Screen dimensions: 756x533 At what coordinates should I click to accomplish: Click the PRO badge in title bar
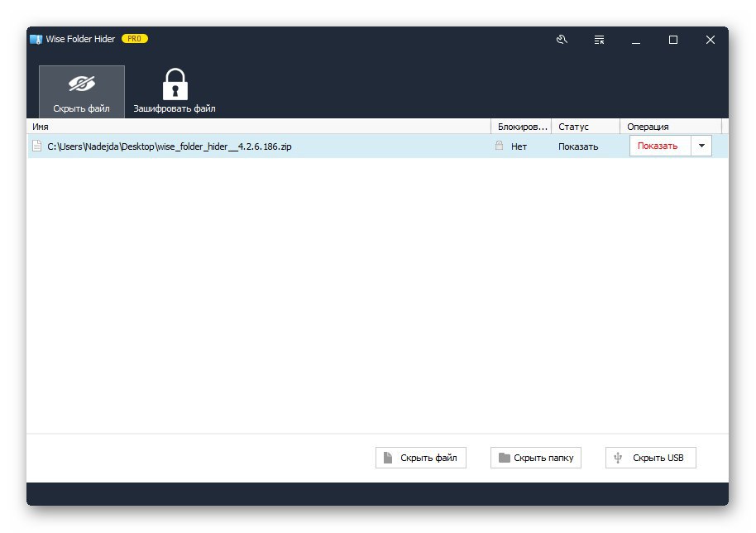[135, 39]
